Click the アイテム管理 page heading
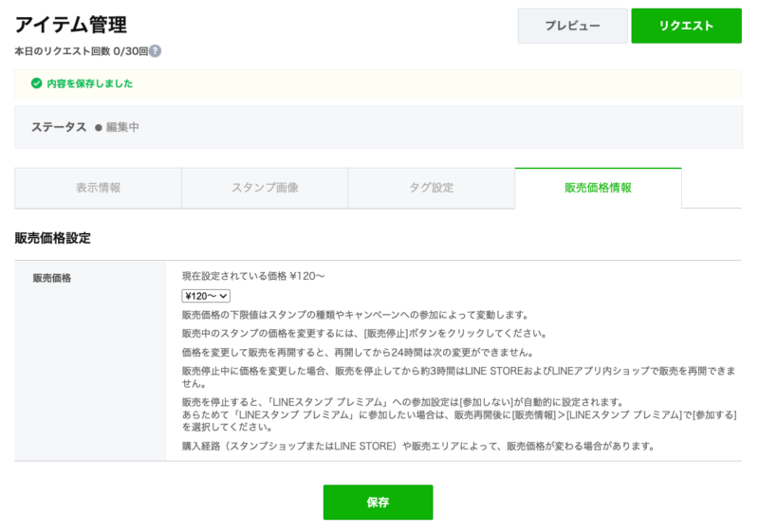 tap(70, 25)
